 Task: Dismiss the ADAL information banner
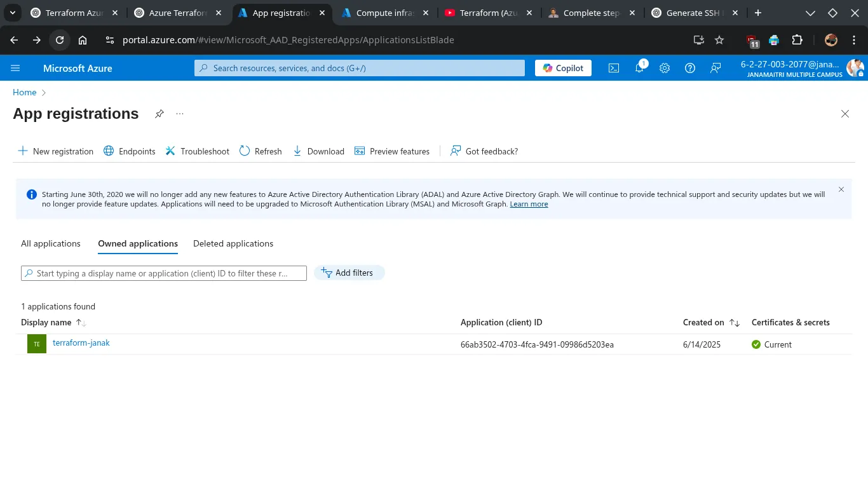841,189
